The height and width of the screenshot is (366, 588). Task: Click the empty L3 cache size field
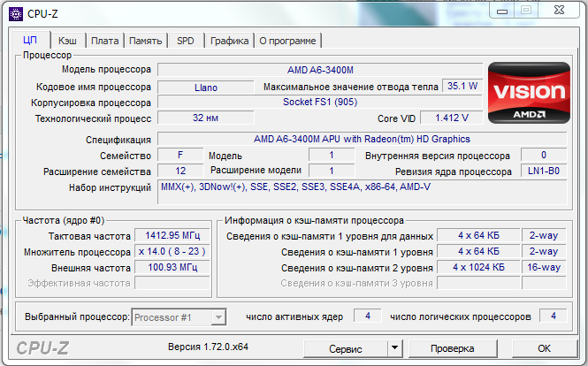tap(478, 283)
